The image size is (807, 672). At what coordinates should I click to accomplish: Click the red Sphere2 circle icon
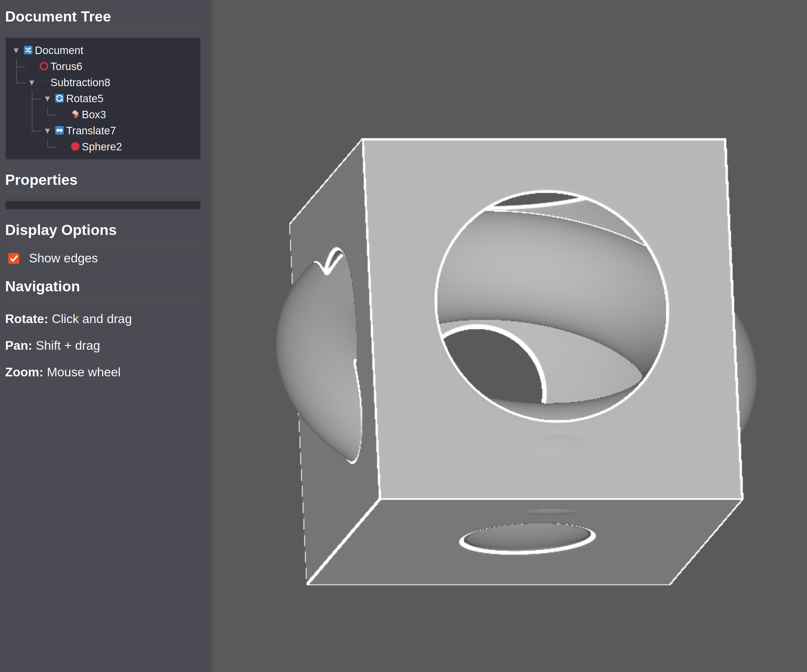pyautogui.click(x=75, y=146)
